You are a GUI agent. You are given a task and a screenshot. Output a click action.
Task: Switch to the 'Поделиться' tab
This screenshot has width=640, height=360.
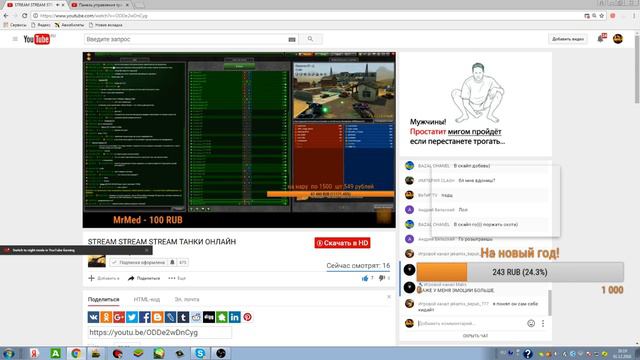[x=104, y=300]
